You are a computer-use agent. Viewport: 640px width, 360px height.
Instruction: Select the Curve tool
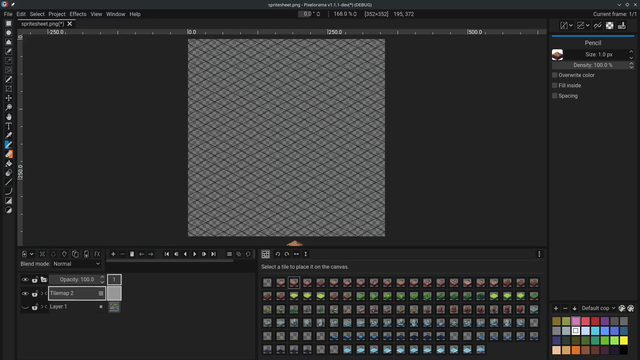click(x=9, y=191)
